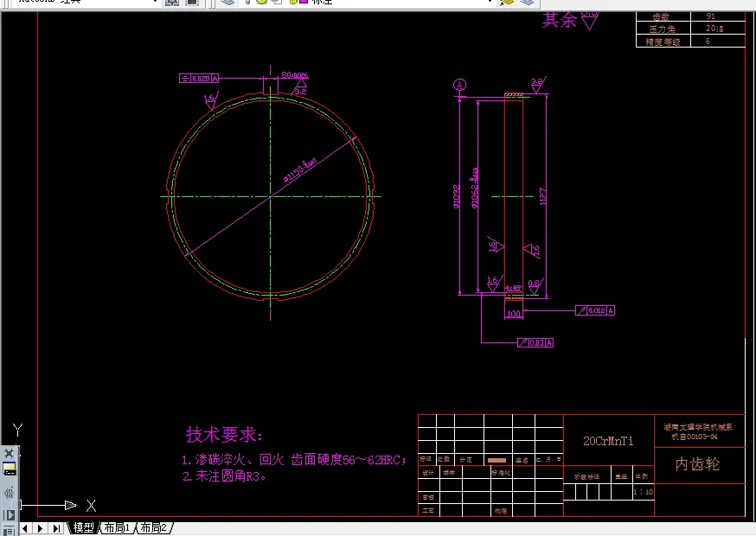Select the 80 keyway width dimension

click(295, 75)
